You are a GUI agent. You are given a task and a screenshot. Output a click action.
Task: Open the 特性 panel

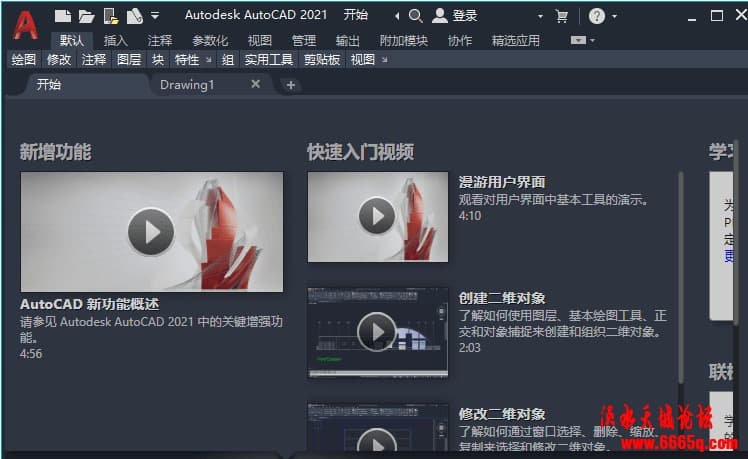click(187, 60)
